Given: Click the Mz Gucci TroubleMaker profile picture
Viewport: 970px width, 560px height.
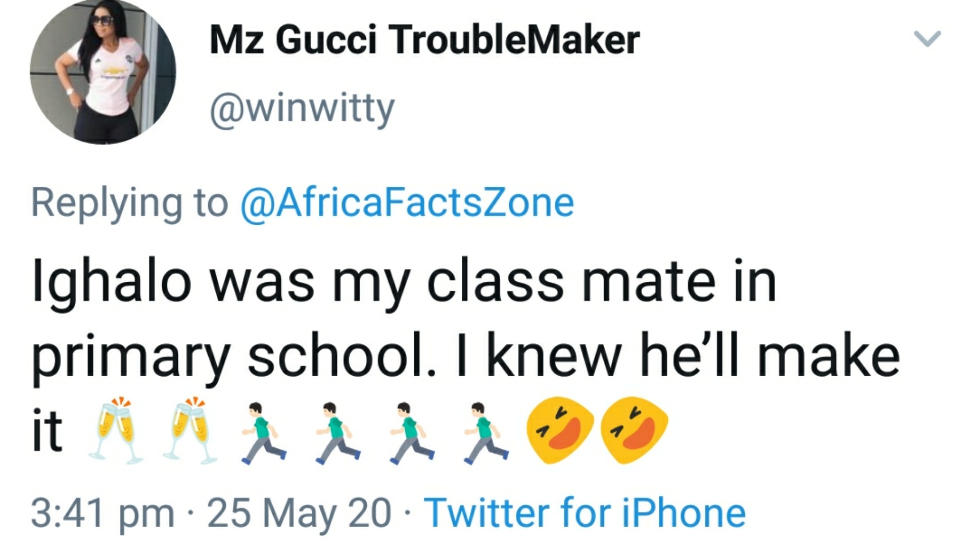Looking at the screenshot, I should point(103,71).
